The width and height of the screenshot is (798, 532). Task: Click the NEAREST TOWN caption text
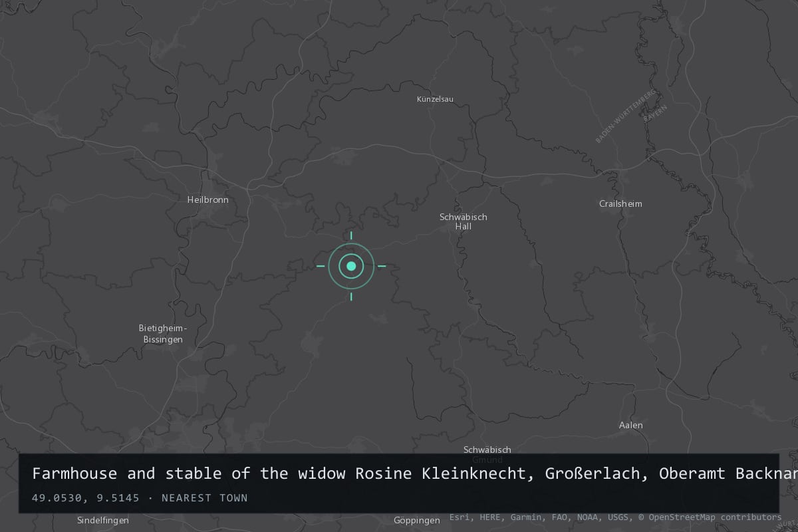204,498
